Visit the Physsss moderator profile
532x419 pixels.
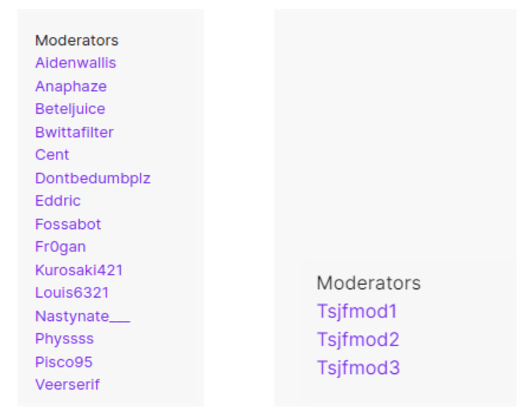click(x=65, y=339)
